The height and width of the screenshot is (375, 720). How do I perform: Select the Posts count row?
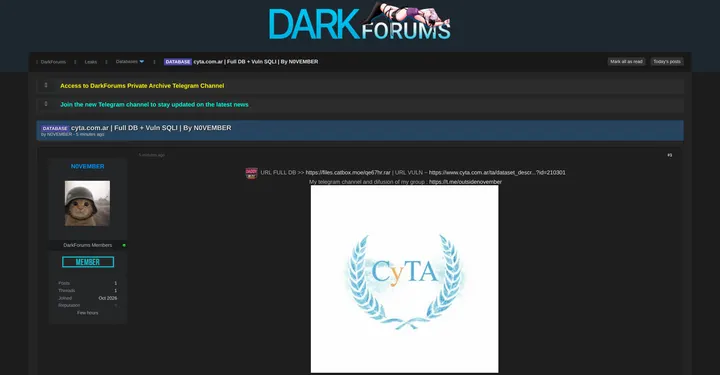point(87,283)
